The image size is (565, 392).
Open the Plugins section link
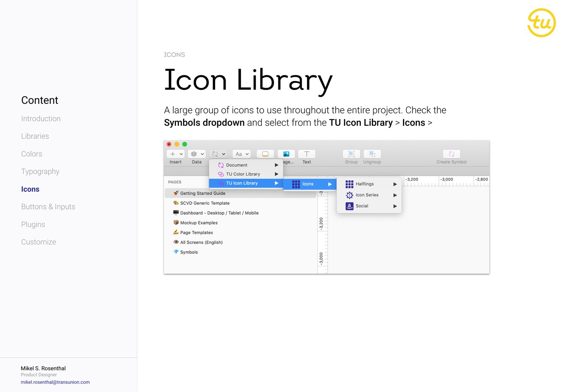pos(33,224)
